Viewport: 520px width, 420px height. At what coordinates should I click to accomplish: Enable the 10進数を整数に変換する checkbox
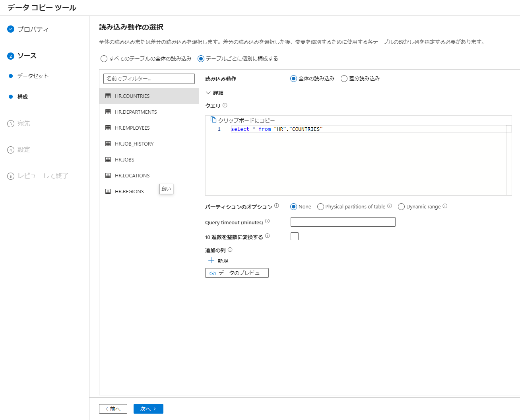tap(295, 236)
